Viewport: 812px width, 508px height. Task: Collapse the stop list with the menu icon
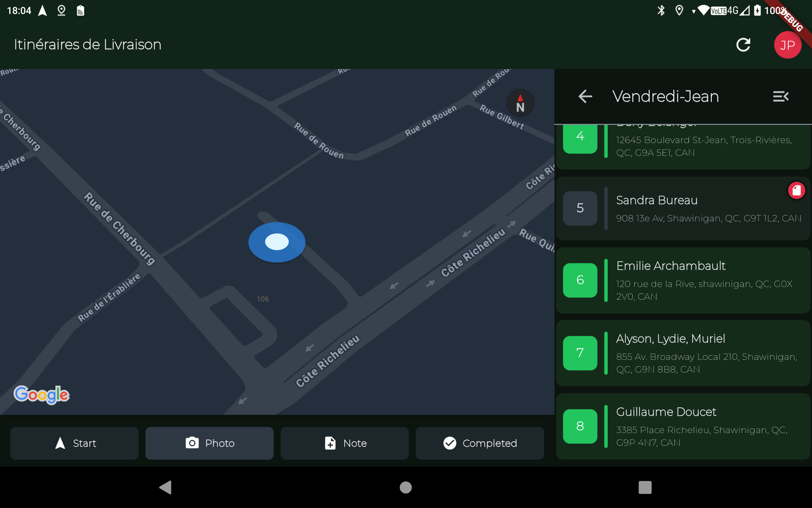pos(780,97)
